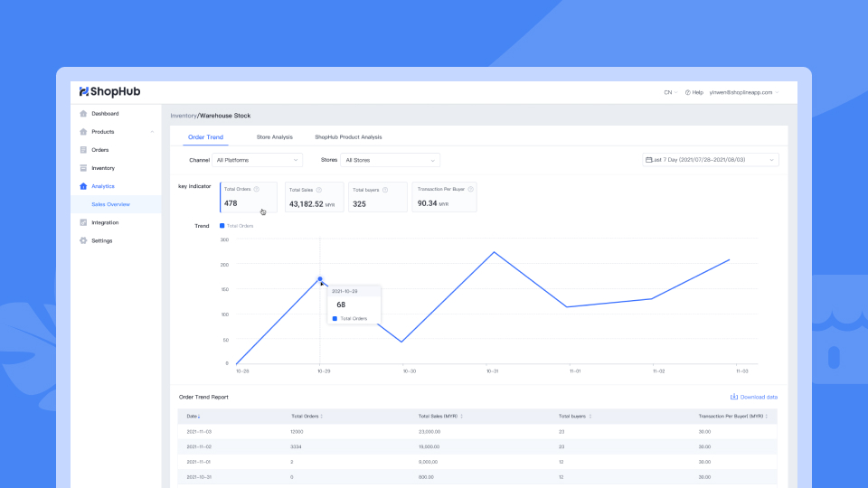Click the Total Orders info icon
868x488 pixels.
pos(257,190)
